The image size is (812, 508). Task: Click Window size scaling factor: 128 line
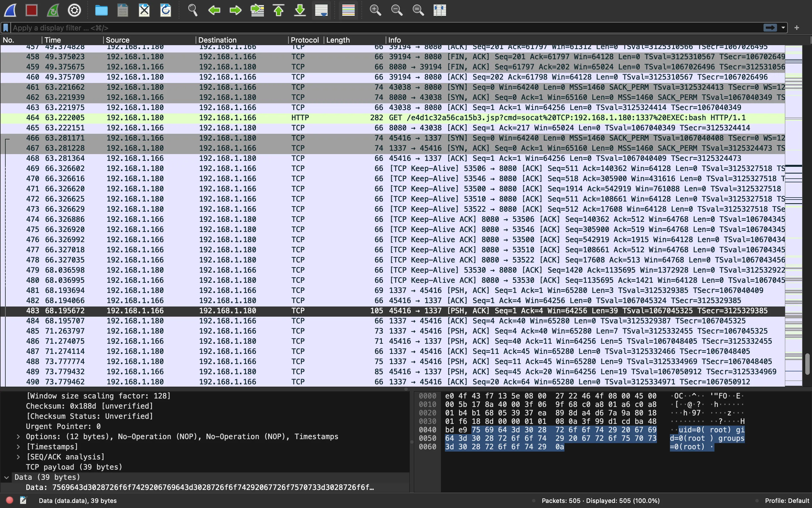98,396
